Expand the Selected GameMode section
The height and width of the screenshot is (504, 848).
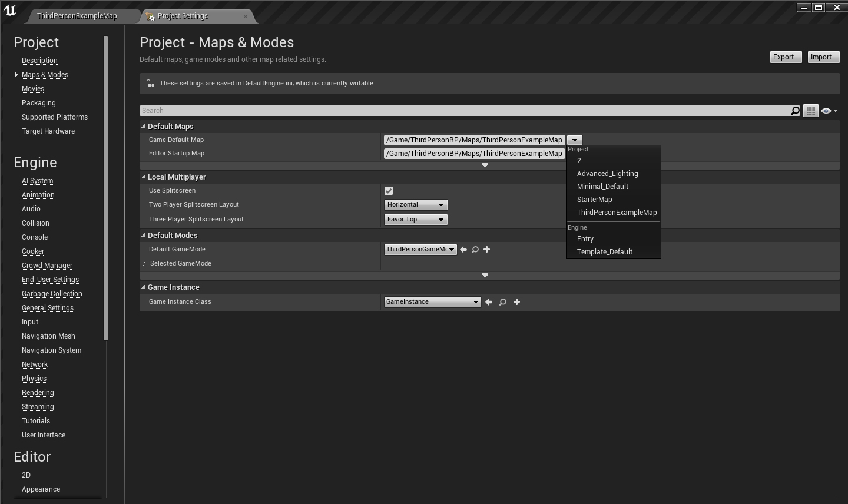point(144,264)
